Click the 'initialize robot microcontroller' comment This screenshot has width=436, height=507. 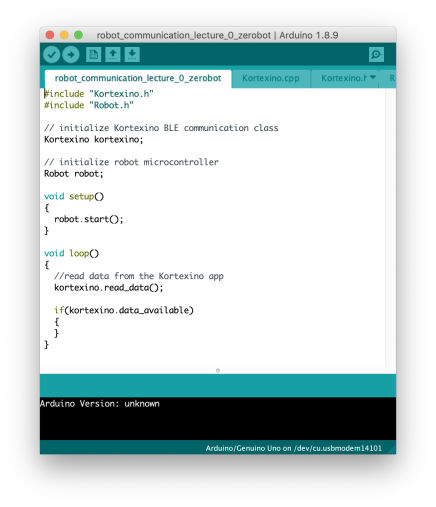click(x=131, y=162)
